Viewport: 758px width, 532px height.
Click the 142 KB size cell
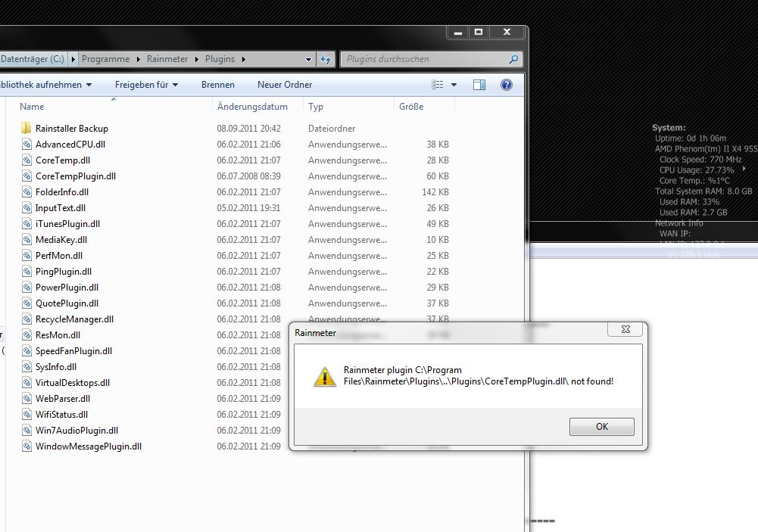click(x=435, y=192)
